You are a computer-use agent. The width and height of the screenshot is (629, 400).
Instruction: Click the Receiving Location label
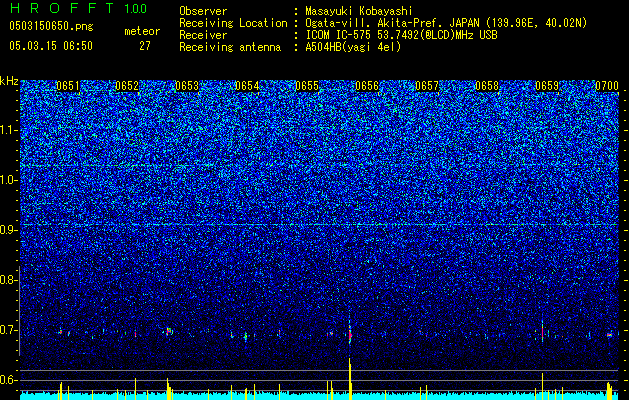pos(233,23)
